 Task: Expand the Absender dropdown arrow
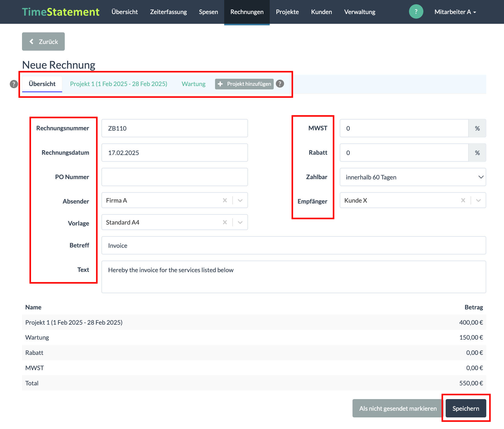[240, 200]
